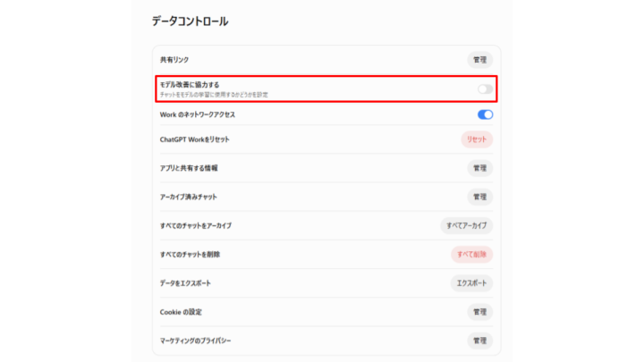Click the マーケティングのプライバシー label
Screen dimensions: 644x362
tap(195, 341)
